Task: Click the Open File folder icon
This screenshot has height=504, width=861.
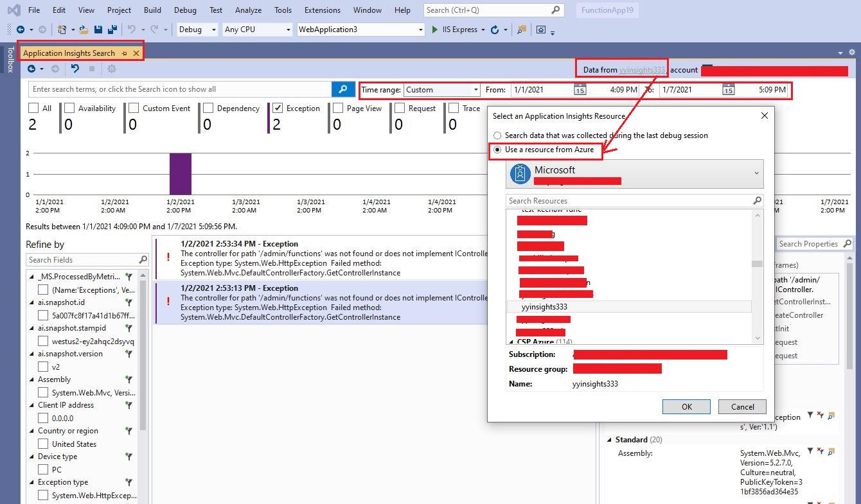Action: pyautogui.click(x=84, y=30)
